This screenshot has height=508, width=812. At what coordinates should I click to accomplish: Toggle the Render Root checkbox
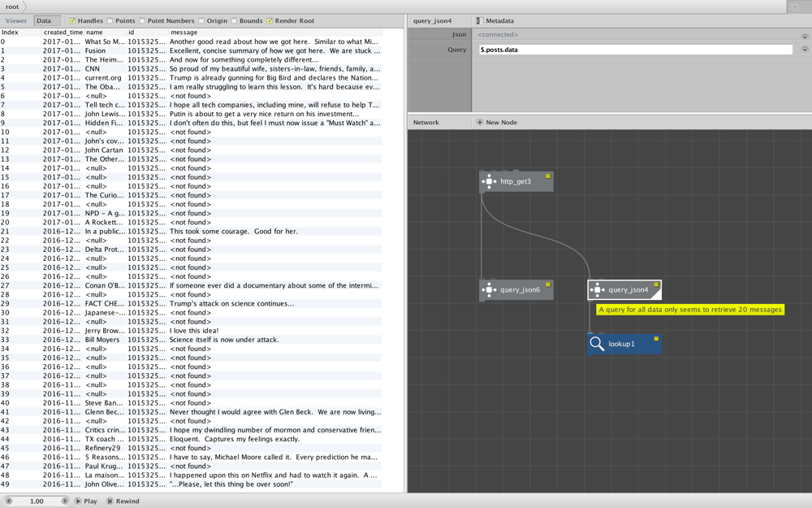270,21
